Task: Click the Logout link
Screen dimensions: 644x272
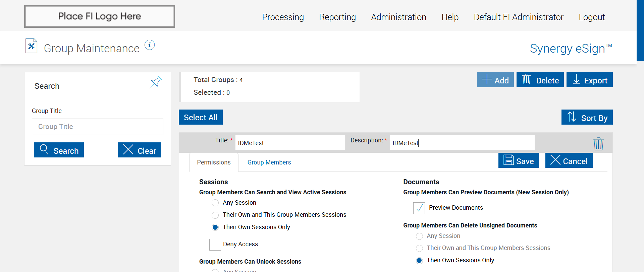Action: [x=592, y=17]
